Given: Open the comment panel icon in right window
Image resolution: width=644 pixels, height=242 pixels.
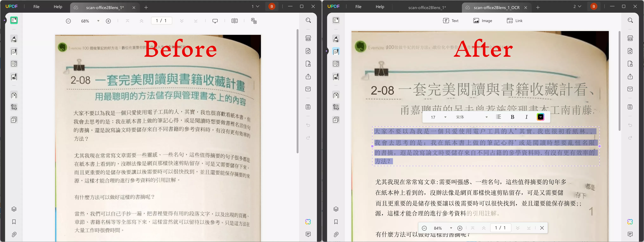Looking at the screenshot, I should tap(630, 234).
